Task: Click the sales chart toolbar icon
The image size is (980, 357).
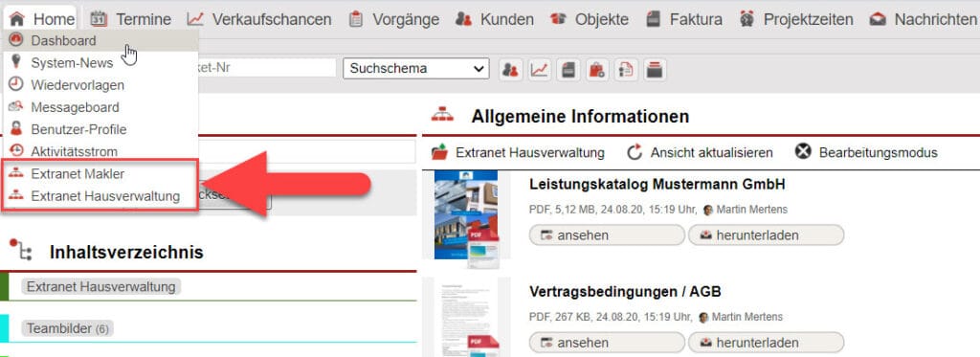Action: [540, 70]
